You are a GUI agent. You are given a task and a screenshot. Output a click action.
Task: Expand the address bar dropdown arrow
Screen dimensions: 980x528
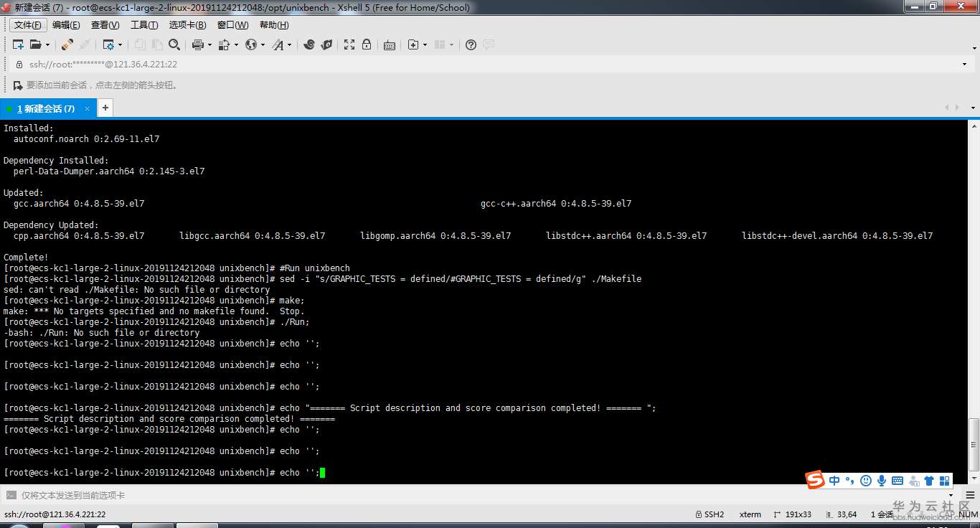pos(964,65)
